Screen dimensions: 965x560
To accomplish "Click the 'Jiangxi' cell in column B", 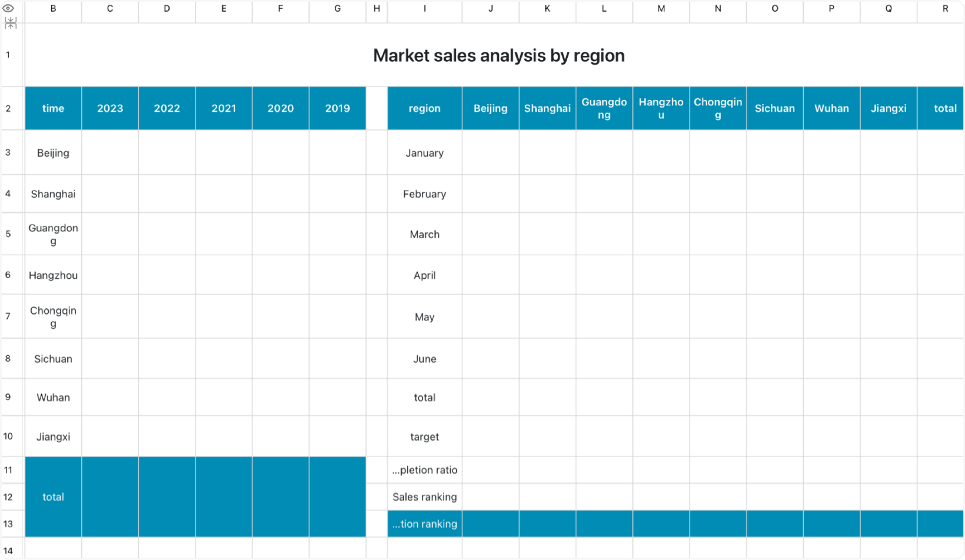I will [53, 437].
